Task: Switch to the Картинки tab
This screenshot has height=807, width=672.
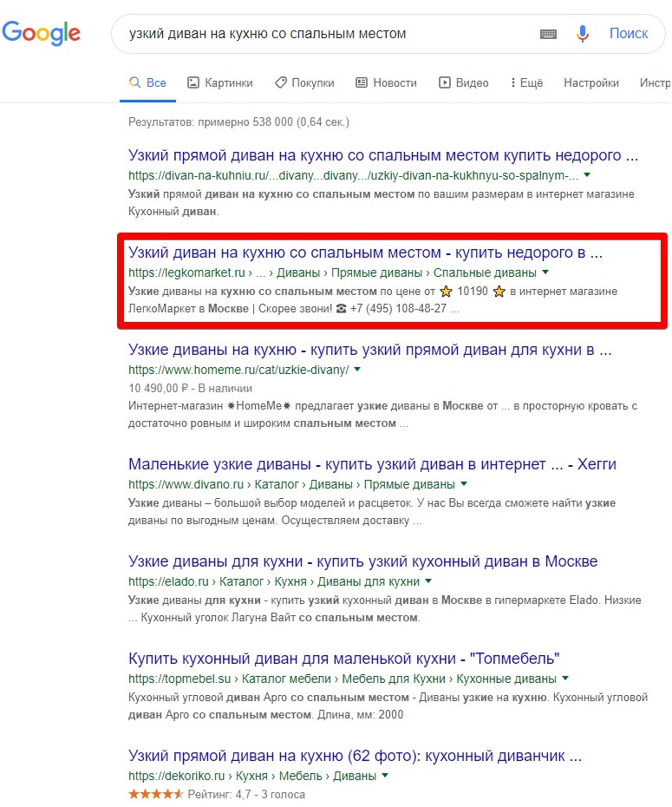Action: click(x=220, y=82)
